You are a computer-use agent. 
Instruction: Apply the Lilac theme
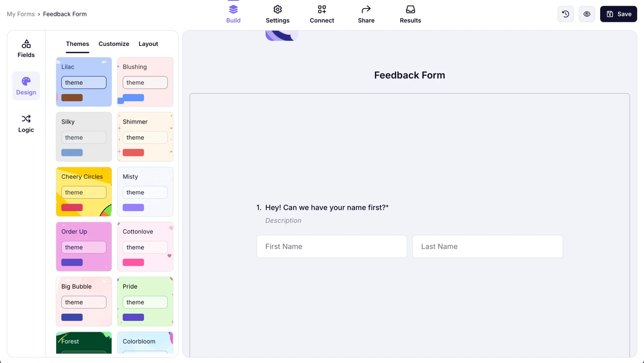[84, 82]
